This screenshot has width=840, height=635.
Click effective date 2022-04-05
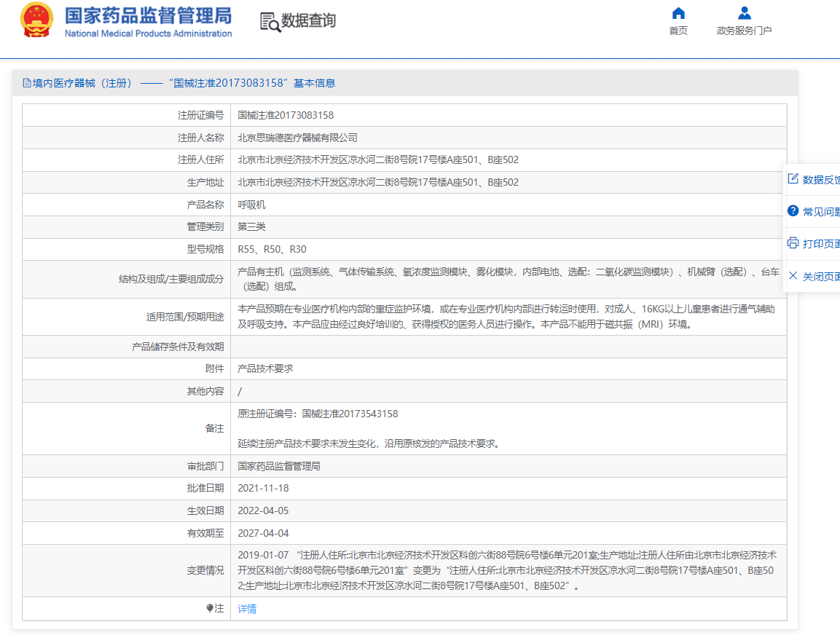263,510
